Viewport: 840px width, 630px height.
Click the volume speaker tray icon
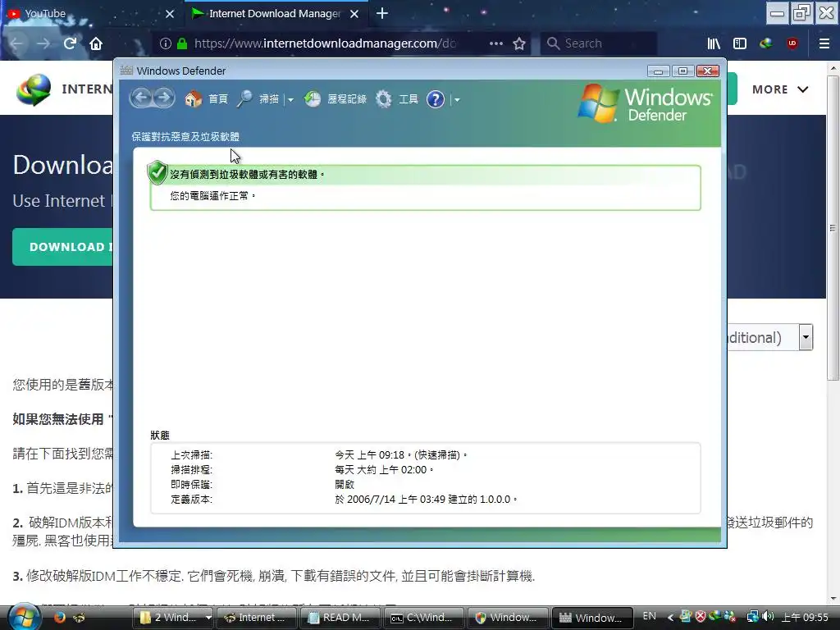(x=768, y=617)
